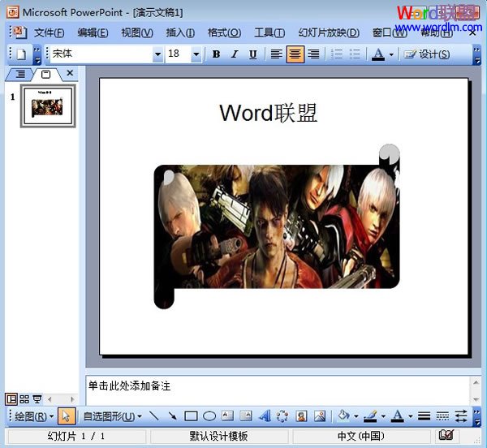Insert Clip Art
The image size is (487, 448).
pos(301,416)
